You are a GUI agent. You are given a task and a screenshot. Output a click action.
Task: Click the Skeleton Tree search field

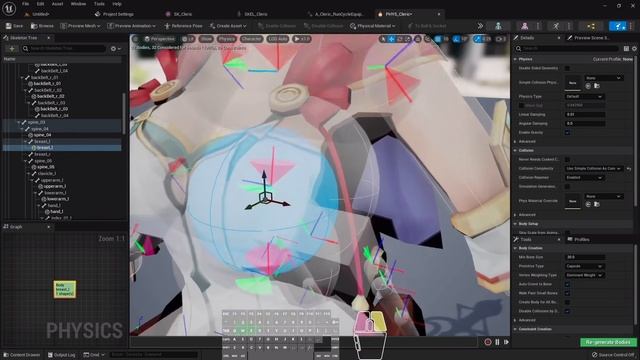tap(64, 49)
